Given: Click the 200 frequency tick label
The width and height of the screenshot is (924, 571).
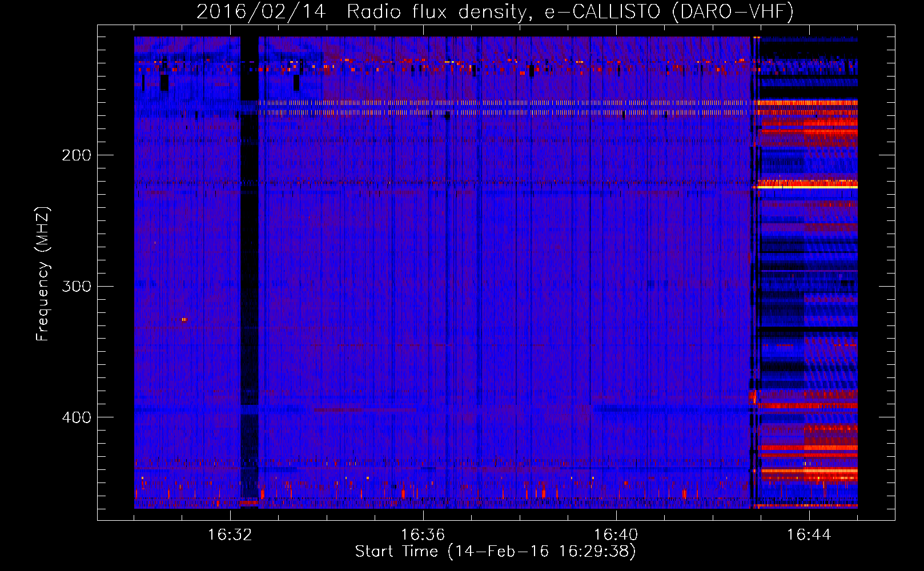Looking at the screenshot, I should pyautogui.click(x=77, y=155).
